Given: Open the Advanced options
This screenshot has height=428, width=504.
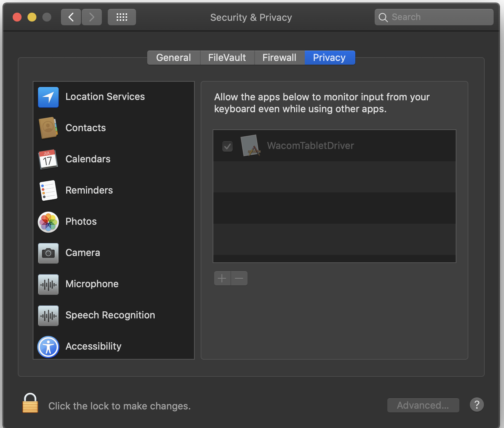Looking at the screenshot, I should click(x=423, y=405).
